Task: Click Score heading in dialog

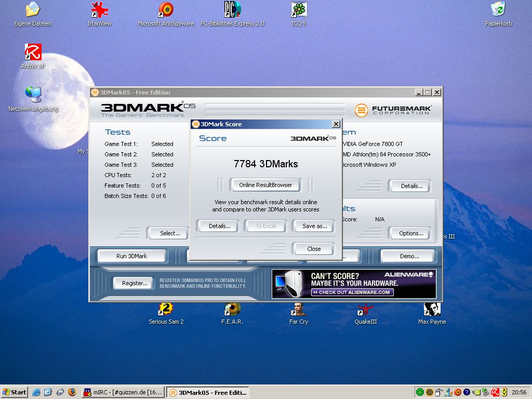Action: [212, 138]
